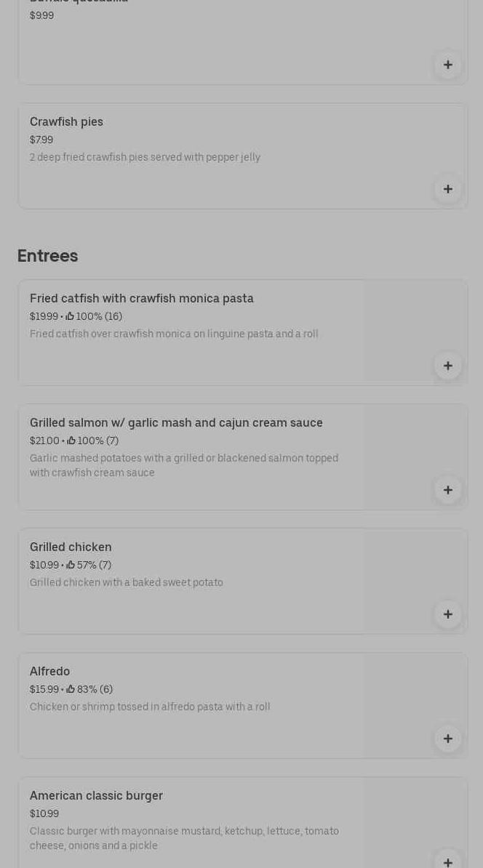The image size is (483, 868).
Task: Select the Alfredo entree title
Action: 49,671
